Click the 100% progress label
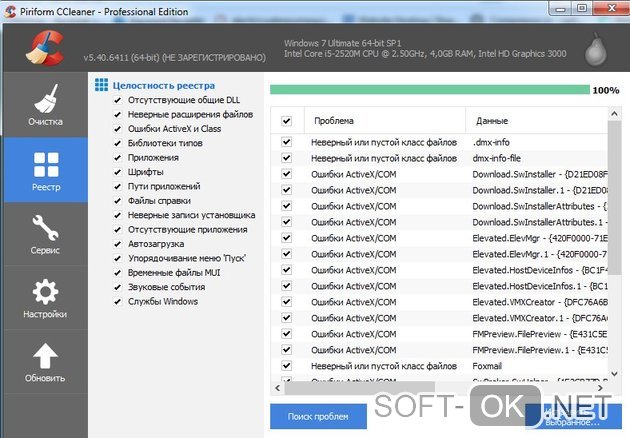Viewport: 630px width, 438px height. click(606, 90)
